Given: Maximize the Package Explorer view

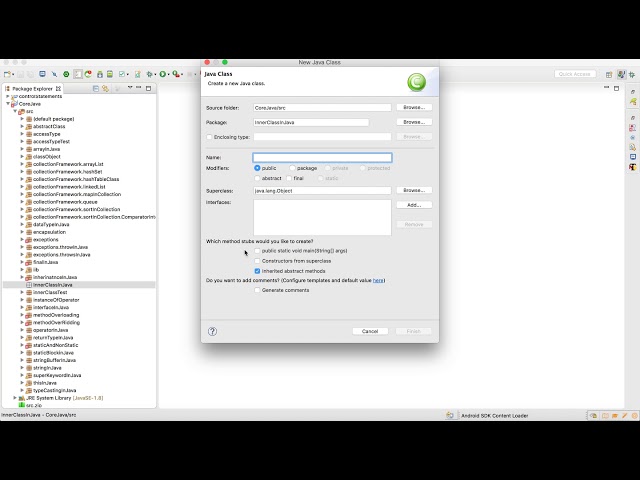Looking at the screenshot, I should point(149,88).
